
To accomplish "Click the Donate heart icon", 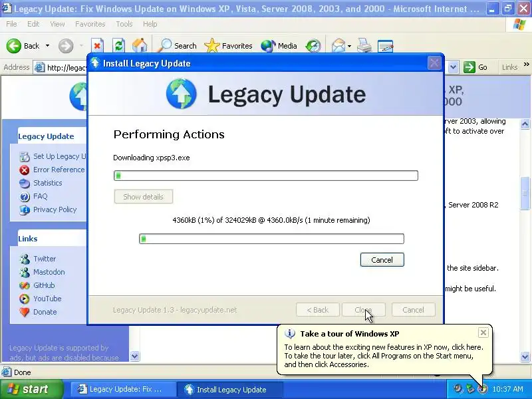I will pos(25,312).
